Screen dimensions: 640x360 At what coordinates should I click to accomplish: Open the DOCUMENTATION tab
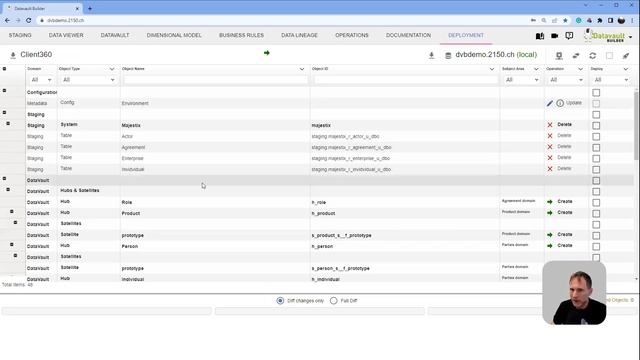tap(408, 35)
